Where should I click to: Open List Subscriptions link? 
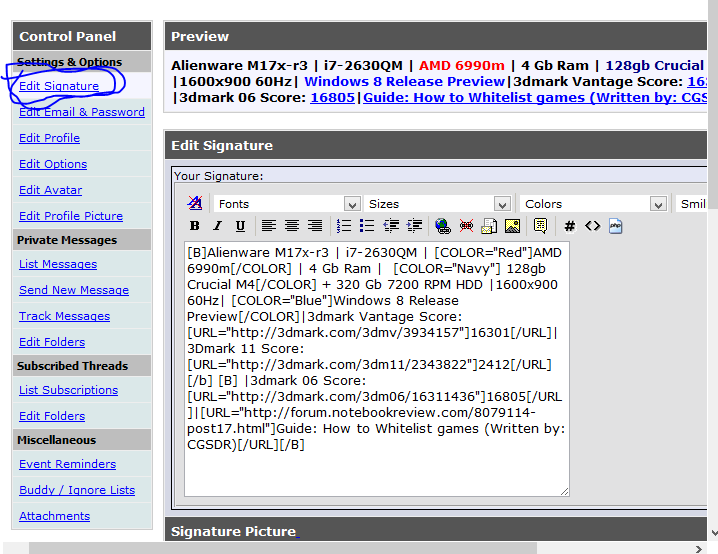[x=69, y=390]
